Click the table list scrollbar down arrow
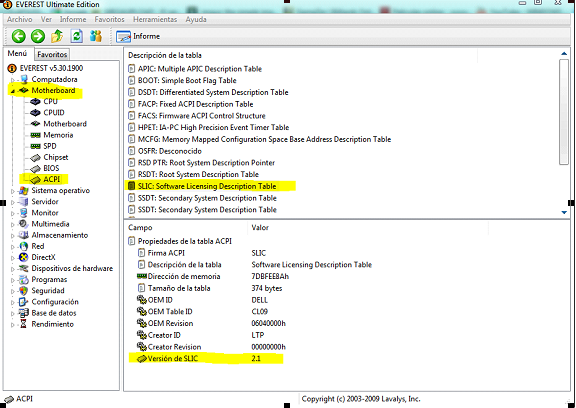Viewport: 576px width, 408px height. pyautogui.click(x=564, y=212)
